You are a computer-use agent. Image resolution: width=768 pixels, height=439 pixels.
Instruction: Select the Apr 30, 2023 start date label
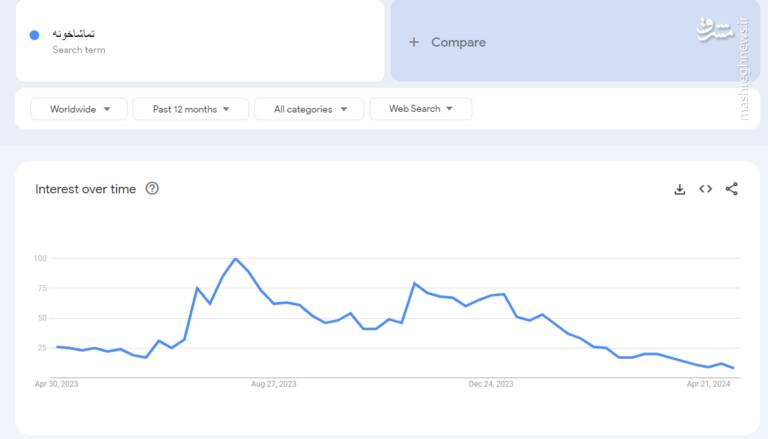(x=55, y=384)
